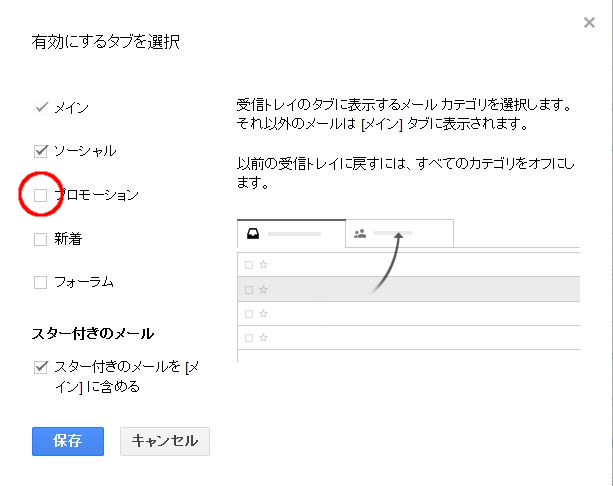Click the curved arrow in the preview

[x=388, y=262]
